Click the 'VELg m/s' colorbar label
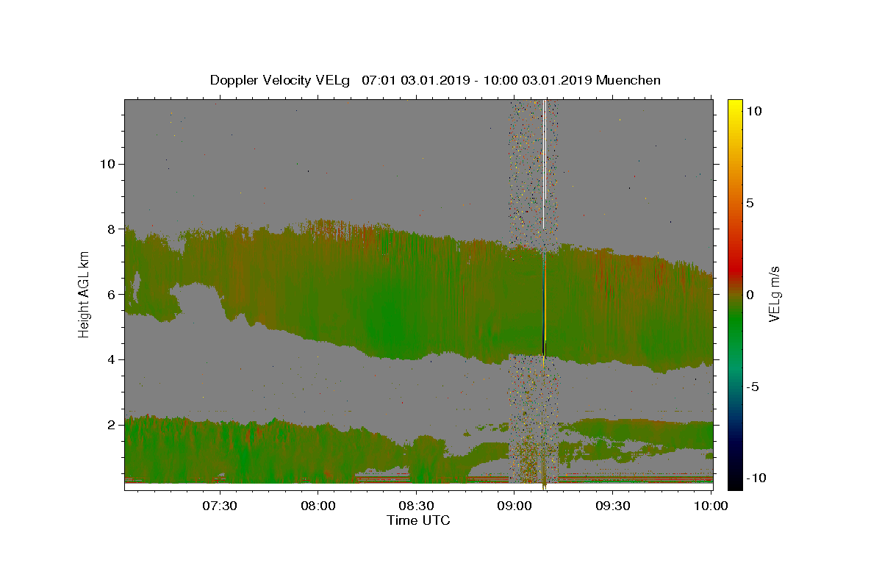882x588 pixels. pos(774,293)
